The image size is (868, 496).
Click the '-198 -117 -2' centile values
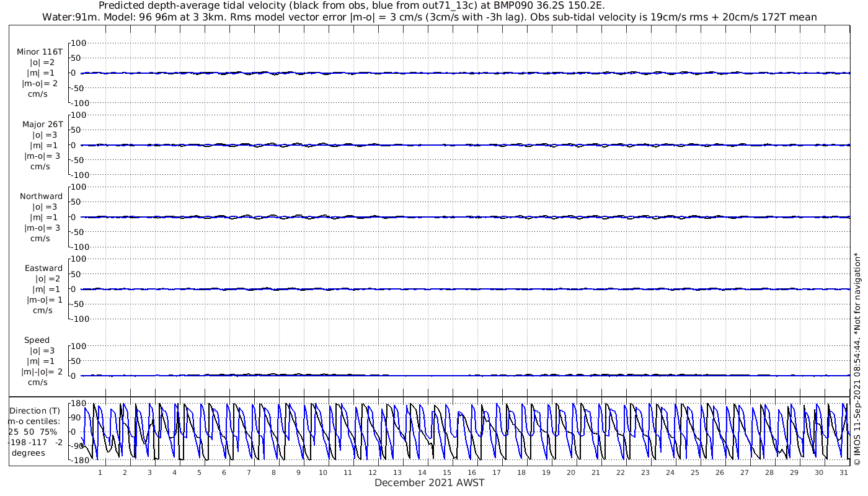coord(35,443)
